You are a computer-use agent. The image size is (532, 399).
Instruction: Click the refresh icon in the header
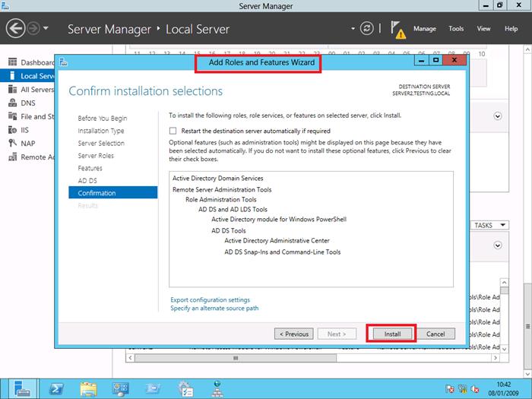pyautogui.click(x=367, y=29)
